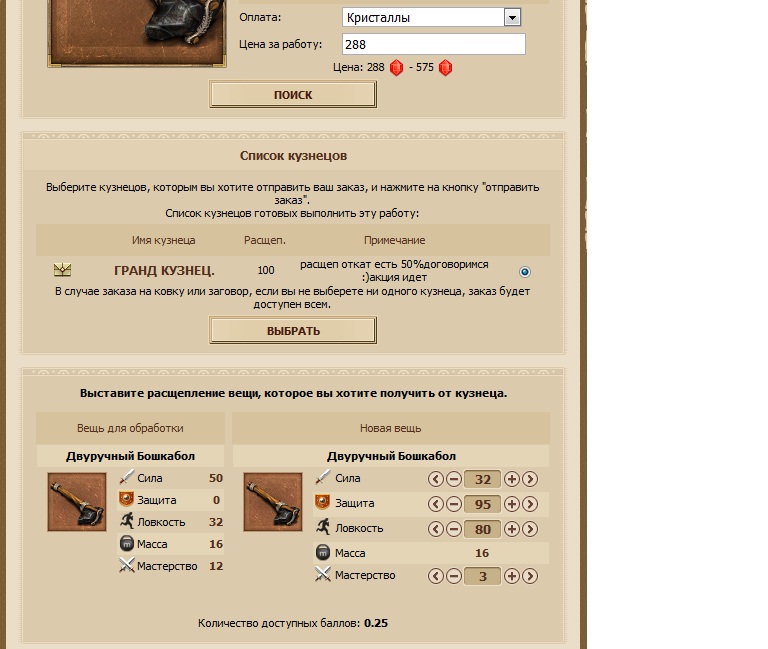Viewport: 768px width, 649px height.
Task: Click the original item Мастерство value 12
Action: point(216,566)
